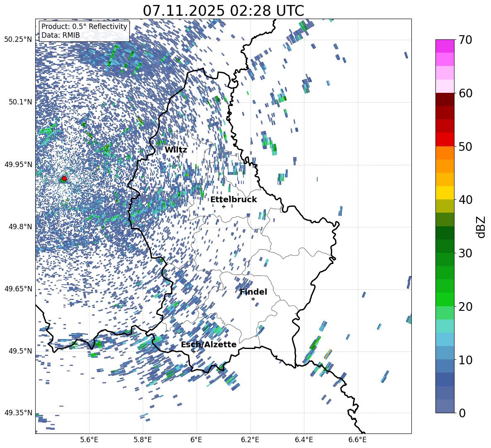Click the orange colorbar segment below 50
491x448 pixels.
click(x=445, y=153)
